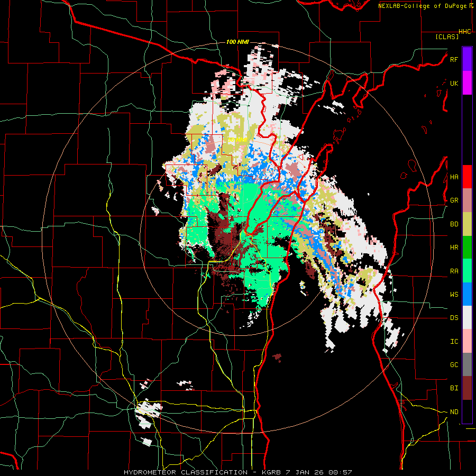Screen dimensions: 476x476
Task: Select the khaki BD legend swatch
Action: tap(467, 224)
